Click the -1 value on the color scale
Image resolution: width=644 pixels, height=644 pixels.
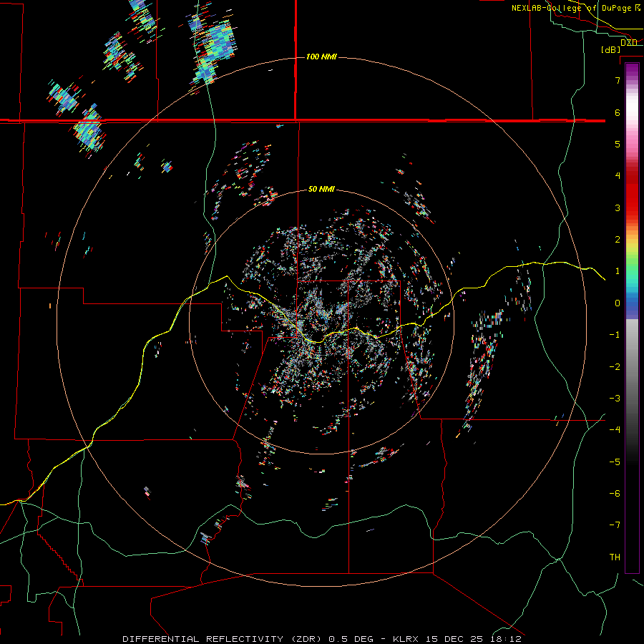click(x=615, y=335)
